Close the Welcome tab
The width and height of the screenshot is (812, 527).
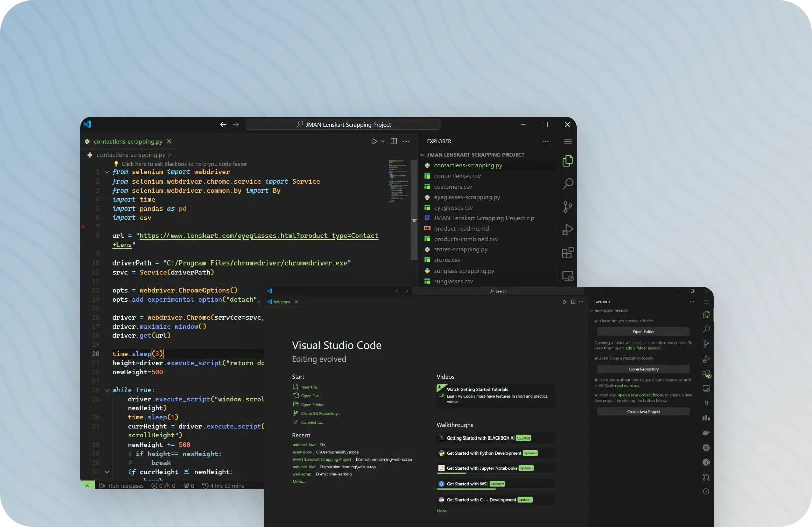[x=296, y=302]
